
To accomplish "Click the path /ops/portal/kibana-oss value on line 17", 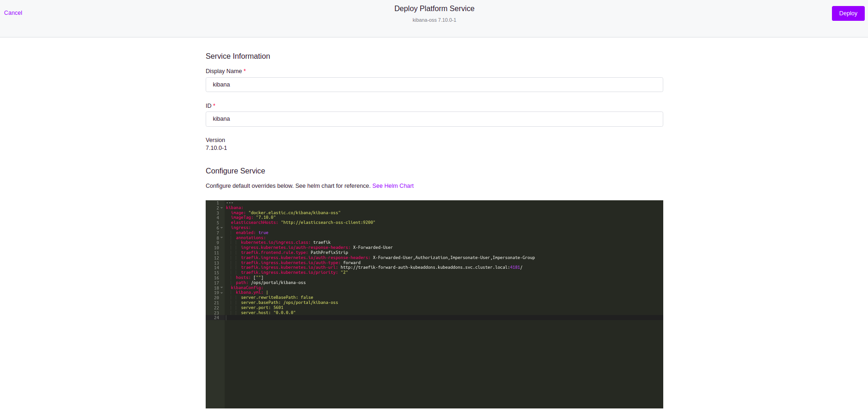I will pyautogui.click(x=278, y=283).
